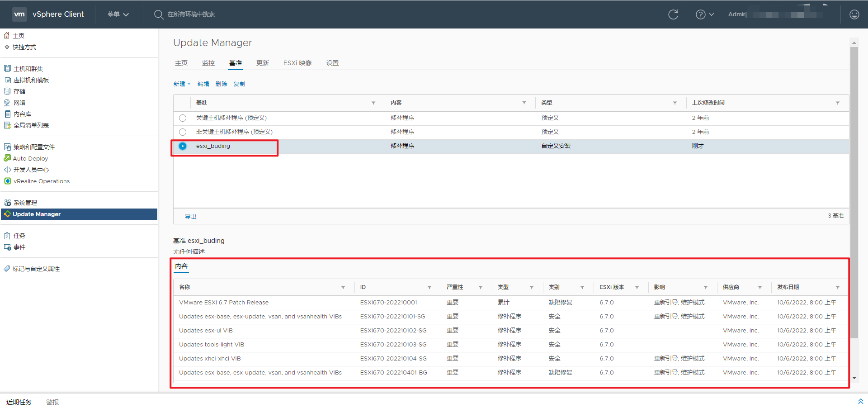Select row with ID ESXi670-202210102-SG
This screenshot has height=408, width=868.
(x=510, y=331)
